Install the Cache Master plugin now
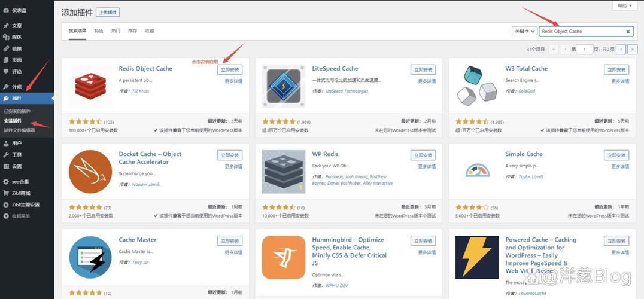Image resolution: width=644 pixels, height=299 pixels. point(230,241)
